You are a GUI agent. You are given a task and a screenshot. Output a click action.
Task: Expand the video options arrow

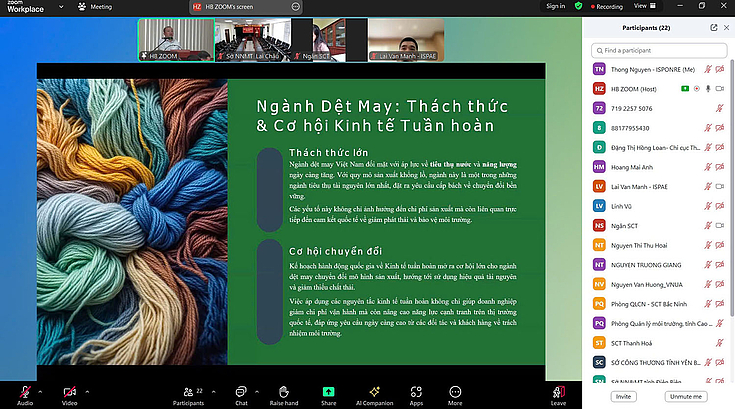[x=86, y=391]
